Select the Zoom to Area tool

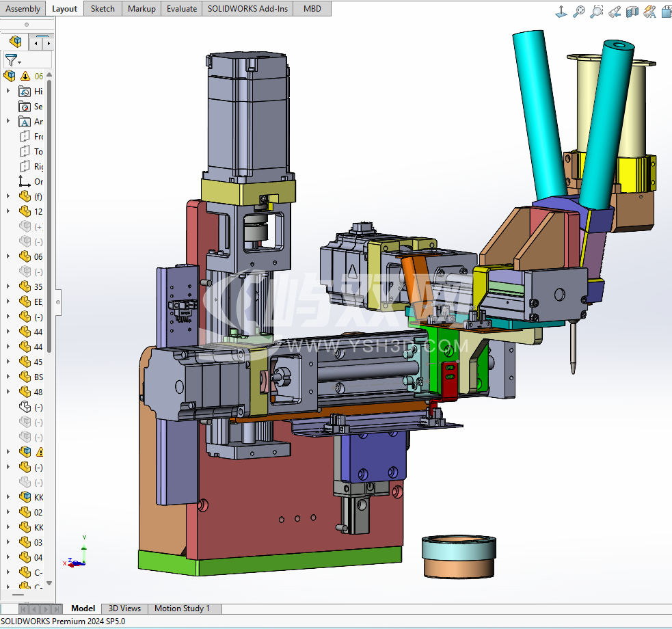[597, 11]
